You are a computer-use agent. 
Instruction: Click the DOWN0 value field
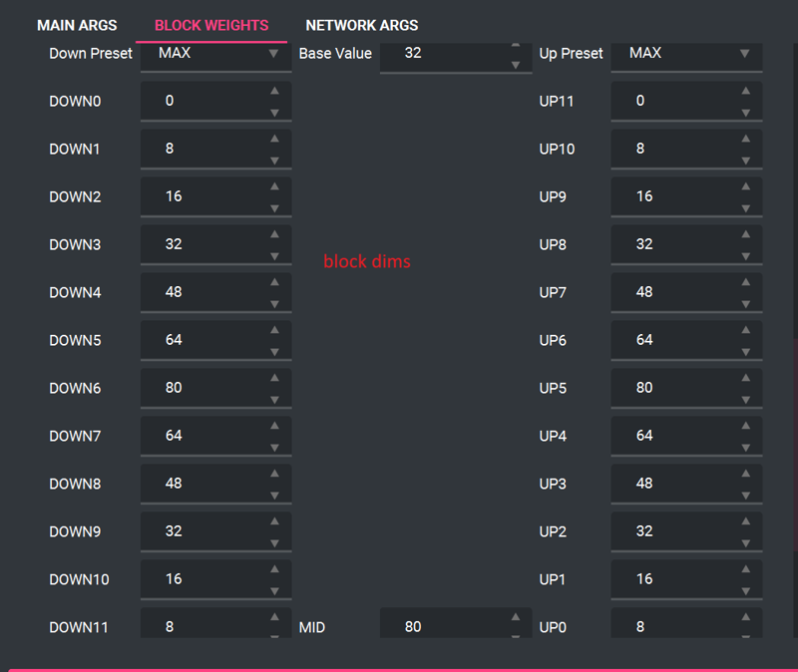[215, 102]
